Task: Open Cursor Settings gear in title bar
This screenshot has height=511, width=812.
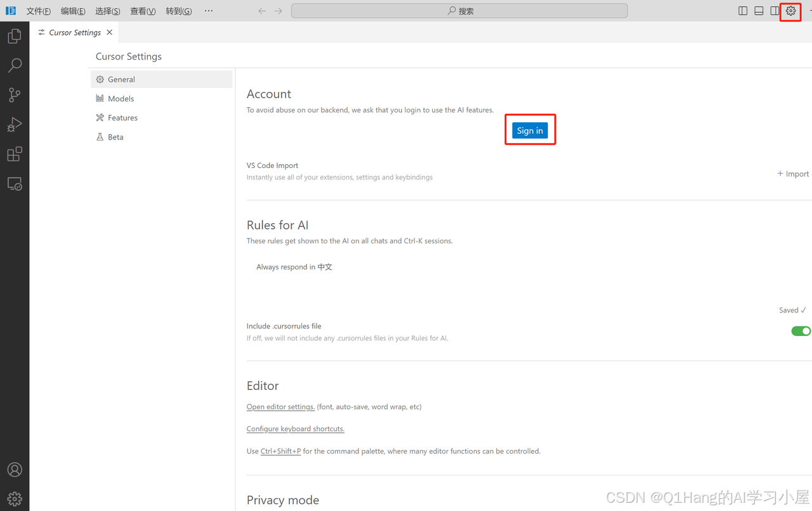Action: point(790,11)
